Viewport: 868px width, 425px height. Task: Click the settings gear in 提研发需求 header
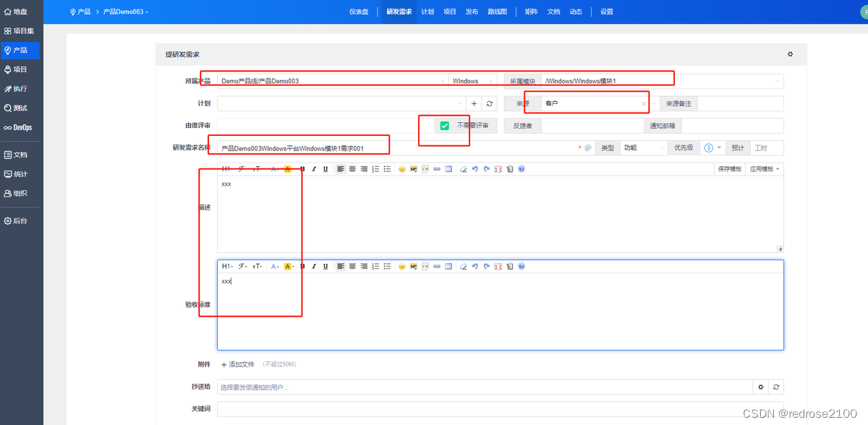pos(790,54)
